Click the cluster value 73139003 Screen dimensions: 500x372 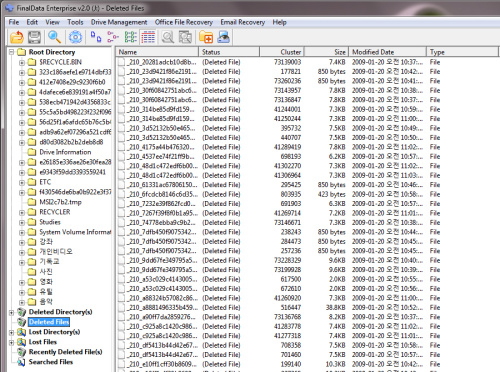point(287,62)
